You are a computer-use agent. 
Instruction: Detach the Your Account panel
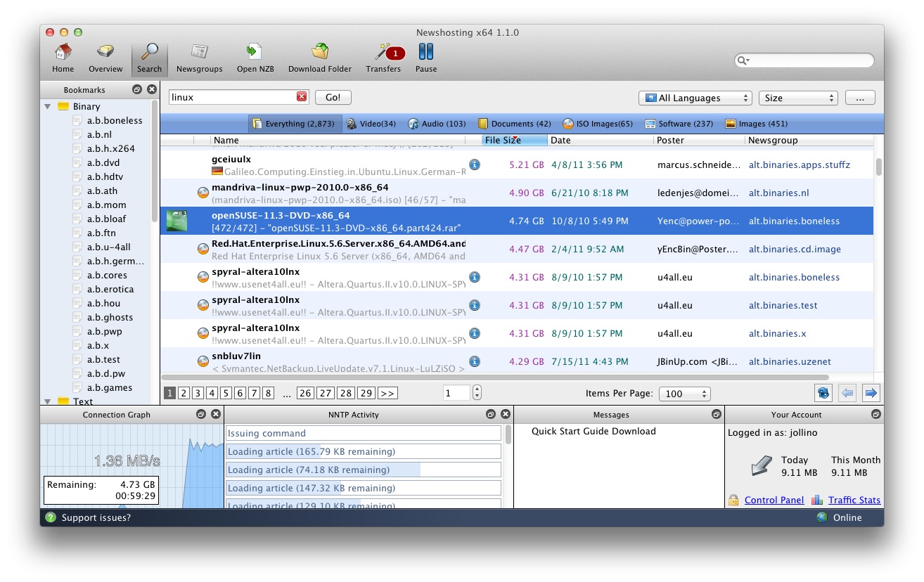875,415
